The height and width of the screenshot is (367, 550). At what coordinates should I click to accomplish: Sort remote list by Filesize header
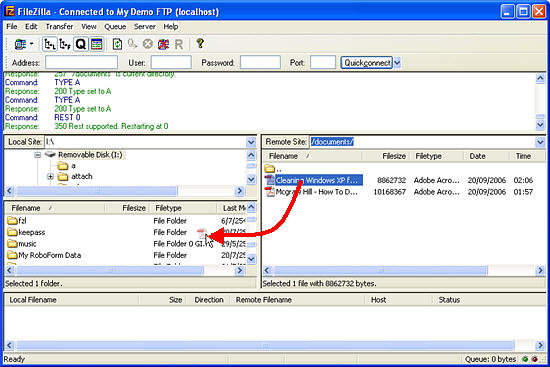click(x=386, y=156)
